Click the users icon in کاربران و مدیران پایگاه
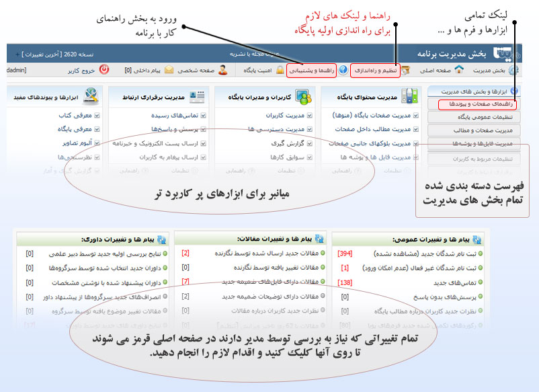The height and width of the screenshot is (392, 539). [304, 97]
